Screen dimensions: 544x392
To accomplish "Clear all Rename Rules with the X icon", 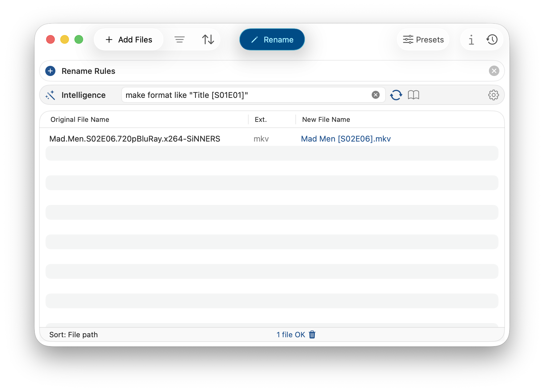I will pyautogui.click(x=494, y=71).
